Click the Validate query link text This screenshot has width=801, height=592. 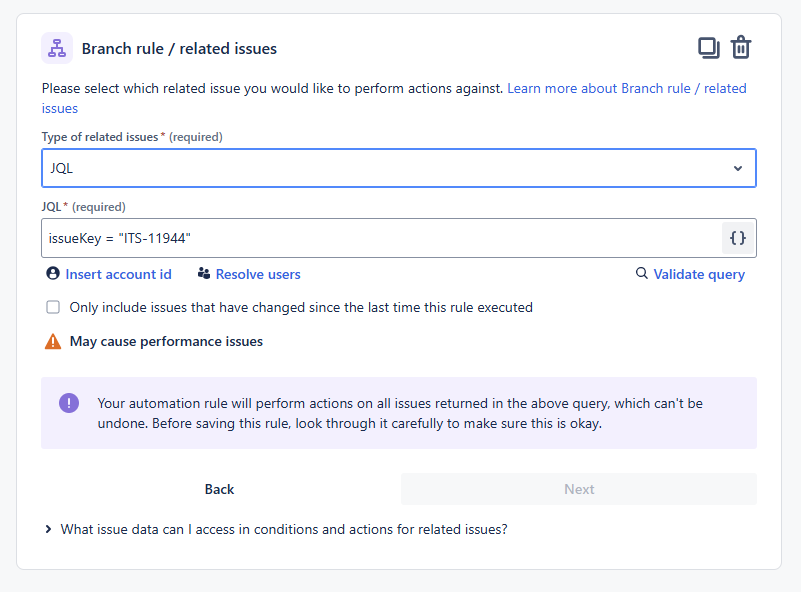pos(699,274)
